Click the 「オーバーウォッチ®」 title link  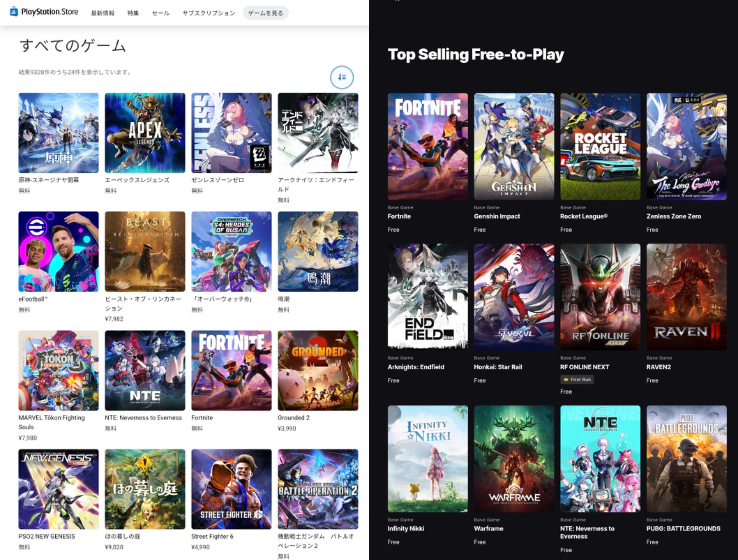coord(222,299)
